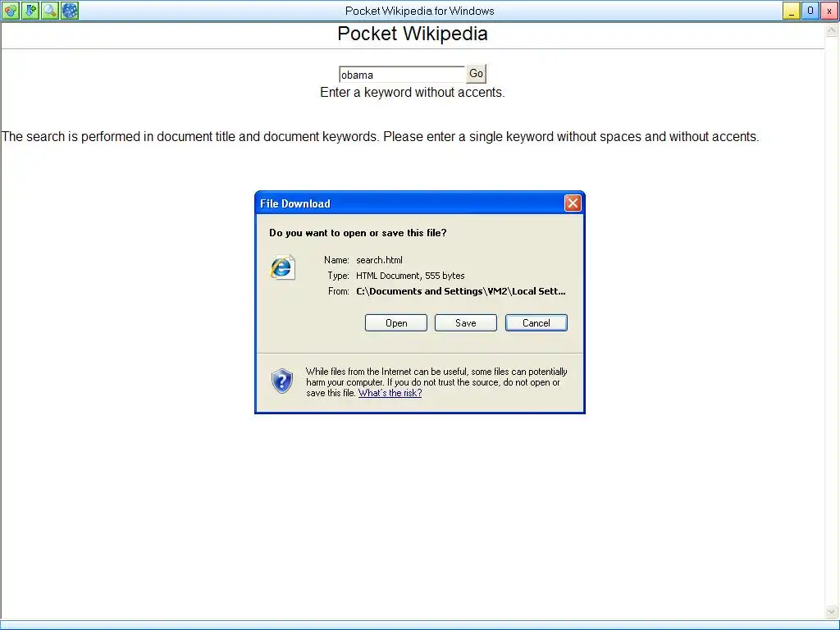Screen dimensions: 840x630
Task: Click the colored circles home icon
Action: 11,10
